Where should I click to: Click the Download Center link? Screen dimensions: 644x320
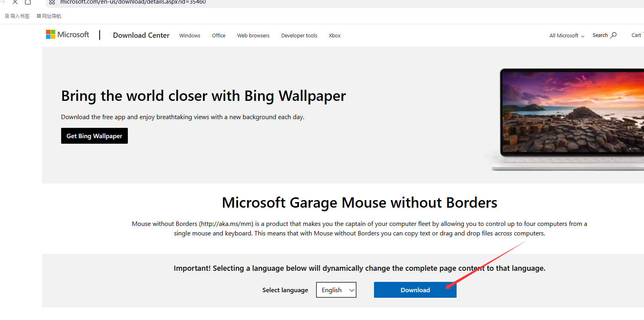141,35
